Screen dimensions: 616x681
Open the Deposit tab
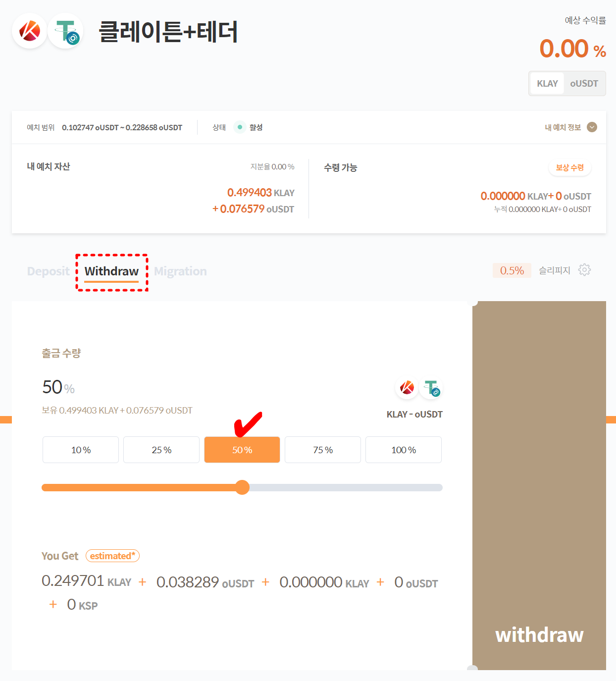coord(49,271)
